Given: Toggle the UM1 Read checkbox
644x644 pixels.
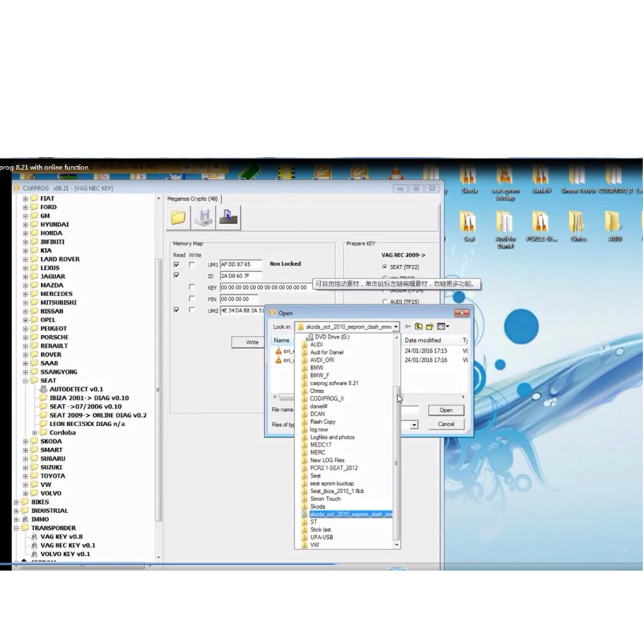Looking at the screenshot, I should click(x=176, y=265).
